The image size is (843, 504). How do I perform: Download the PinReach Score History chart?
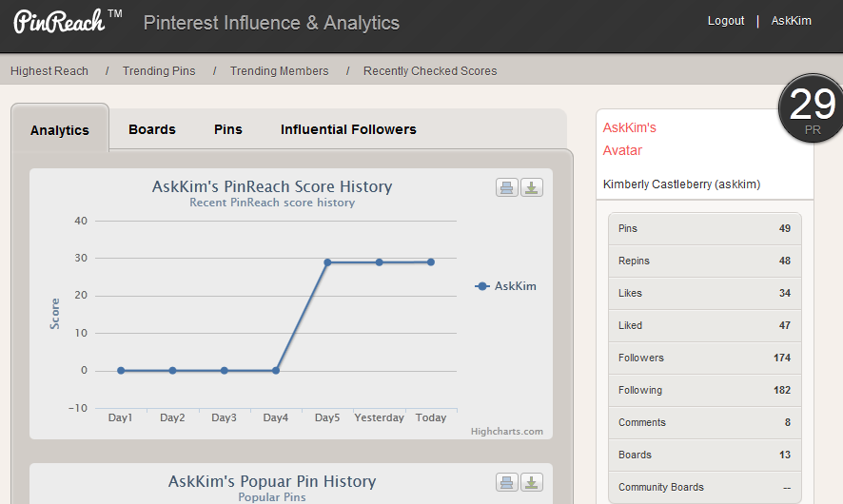click(x=532, y=187)
